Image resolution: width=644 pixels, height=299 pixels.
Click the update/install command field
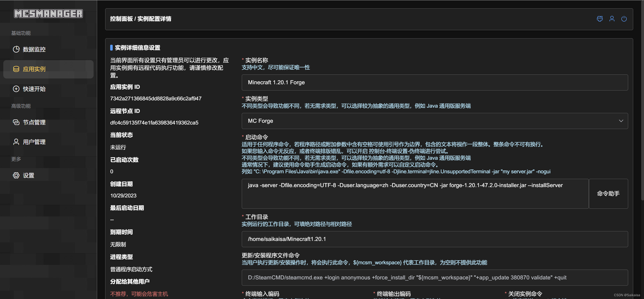434,278
